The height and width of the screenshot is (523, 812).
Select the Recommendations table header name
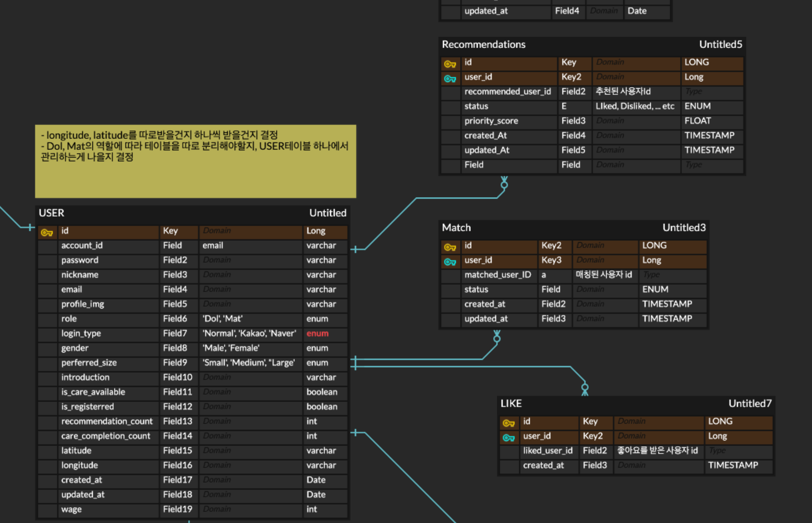pyautogui.click(x=483, y=44)
